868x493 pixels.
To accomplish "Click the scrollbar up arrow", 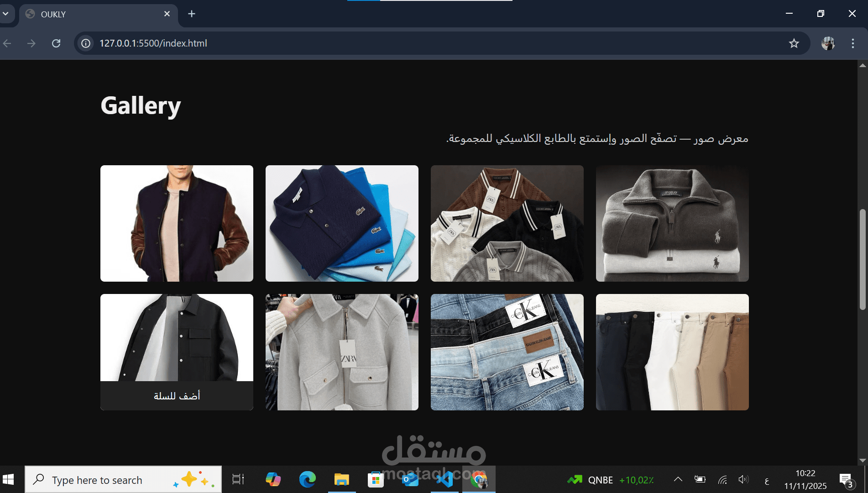I will pyautogui.click(x=863, y=65).
